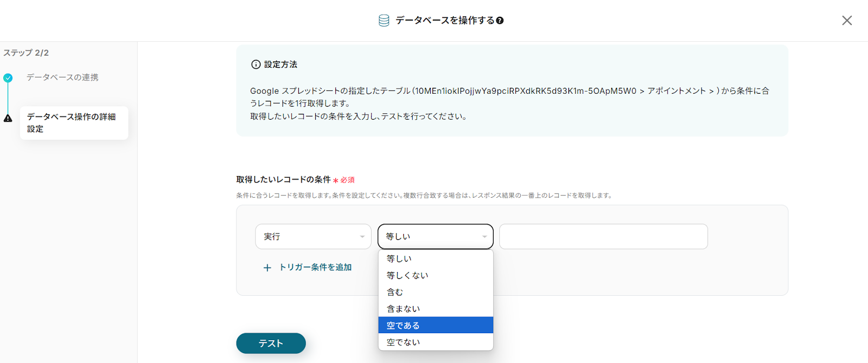Close the database operation dialog
This screenshot has height=363, width=868.
846,21
